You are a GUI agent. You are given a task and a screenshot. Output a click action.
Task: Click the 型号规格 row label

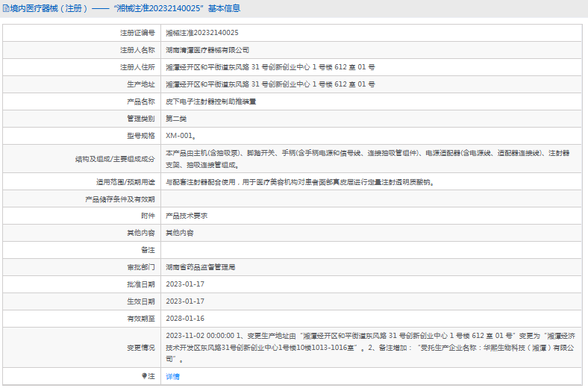click(140, 136)
